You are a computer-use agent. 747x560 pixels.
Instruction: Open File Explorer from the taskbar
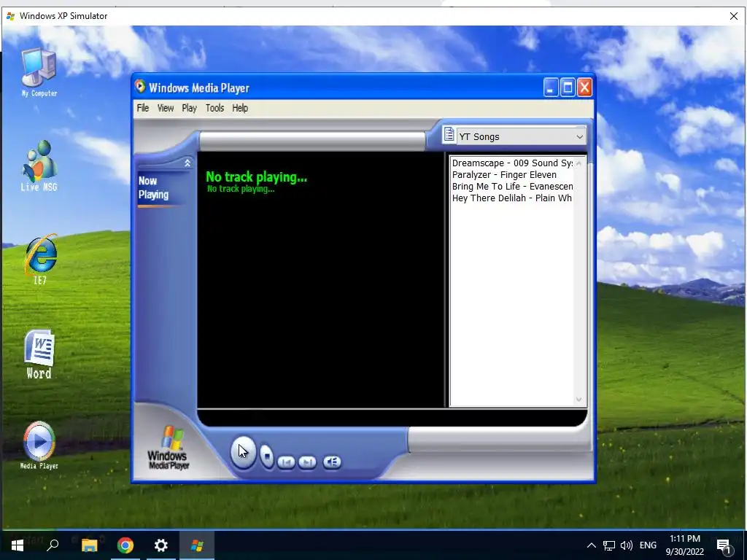(90, 545)
